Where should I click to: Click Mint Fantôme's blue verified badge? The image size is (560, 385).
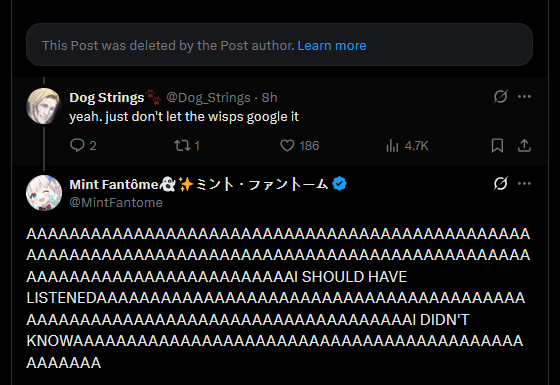click(339, 184)
